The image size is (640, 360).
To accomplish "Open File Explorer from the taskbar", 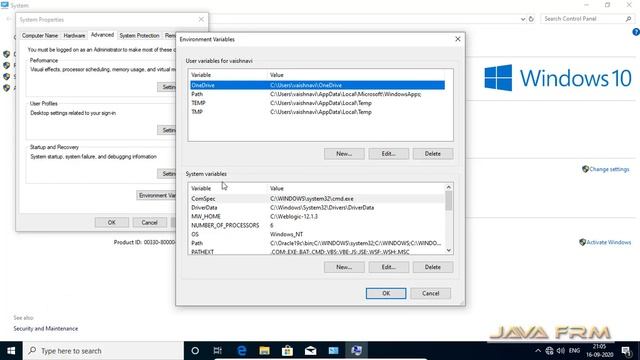I will (x=264, y=351).
